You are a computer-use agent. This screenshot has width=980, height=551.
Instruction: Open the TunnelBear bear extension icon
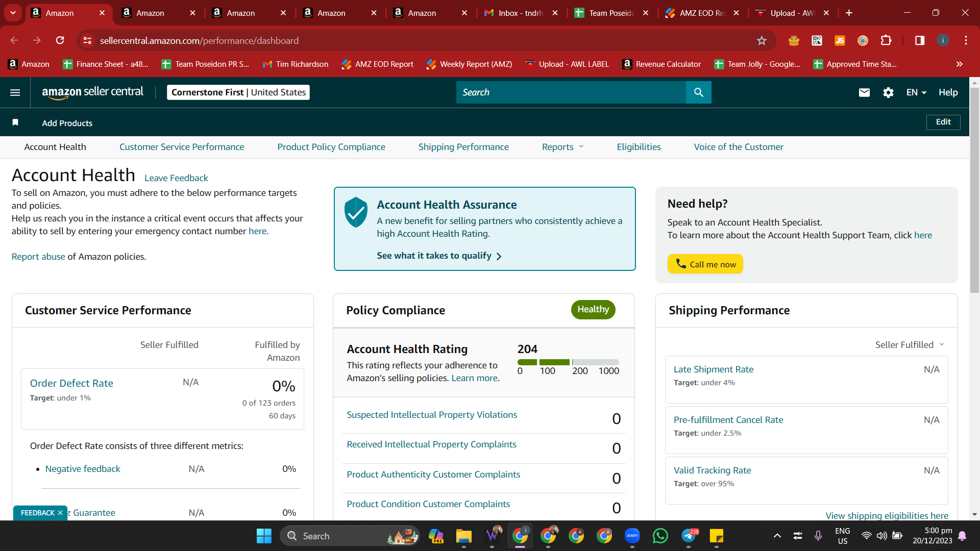pos(793,40)
